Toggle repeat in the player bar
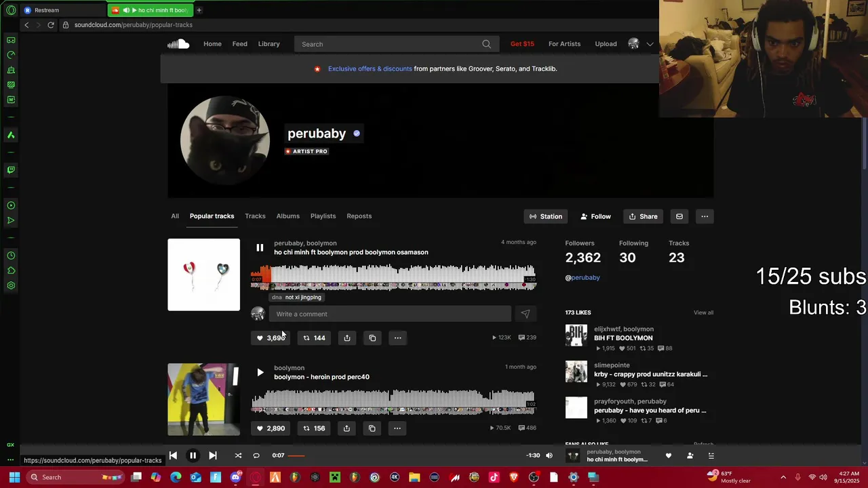 (256, 455)
